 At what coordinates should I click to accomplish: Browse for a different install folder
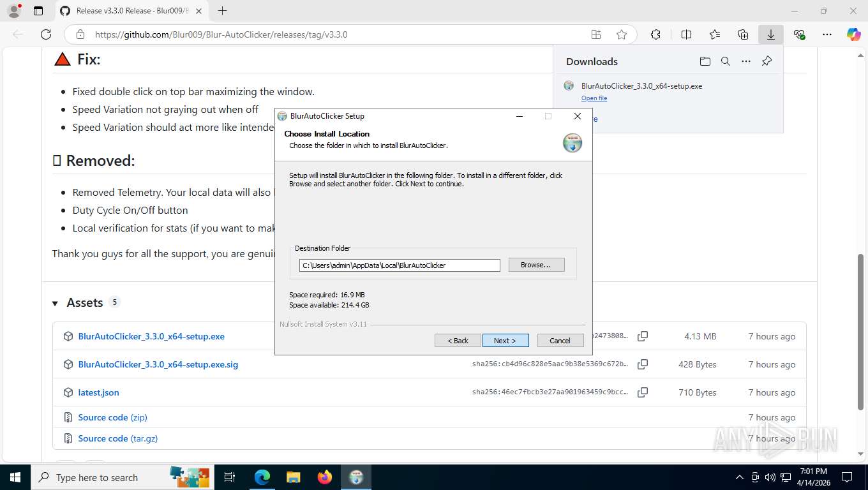point(536,265)
